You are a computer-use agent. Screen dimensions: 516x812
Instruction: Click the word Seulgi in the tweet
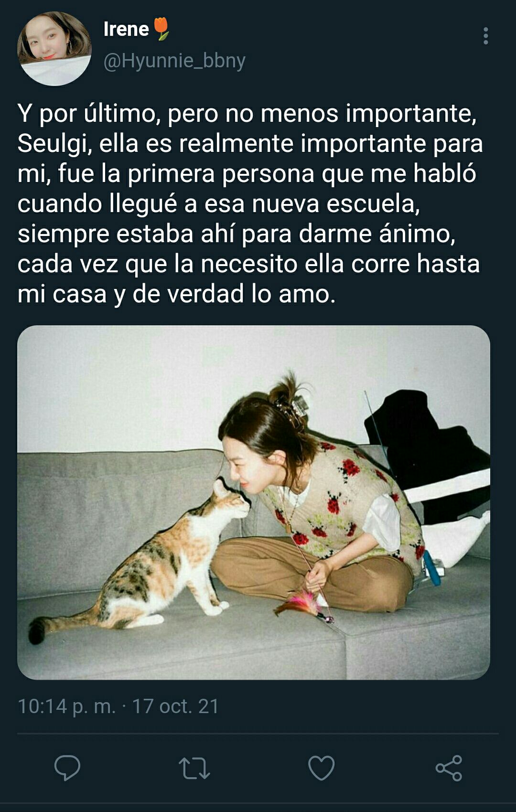click(x=55, y=144)
